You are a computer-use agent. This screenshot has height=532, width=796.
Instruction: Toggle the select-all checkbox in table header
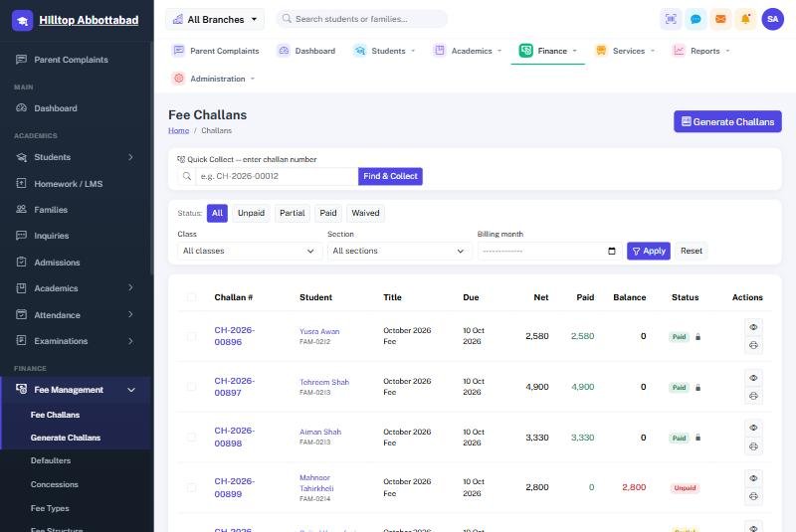pyautogui.click(x=191, y=297)
